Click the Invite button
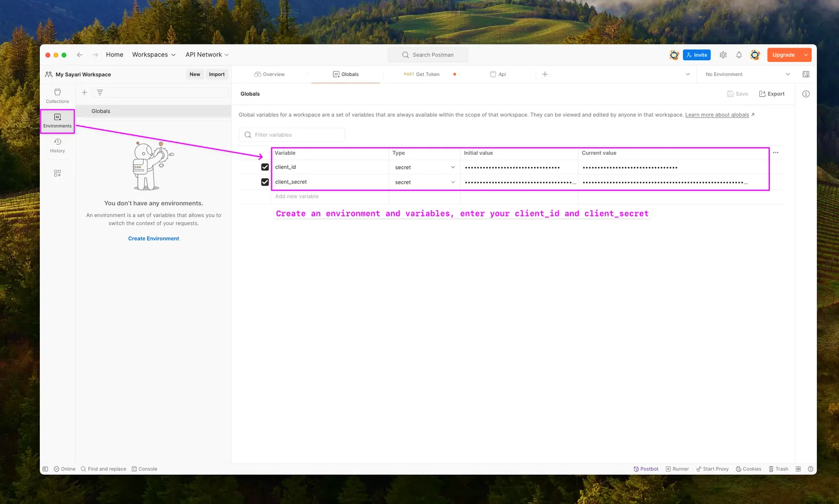This screenshot has width=839, height=504. 696,54
